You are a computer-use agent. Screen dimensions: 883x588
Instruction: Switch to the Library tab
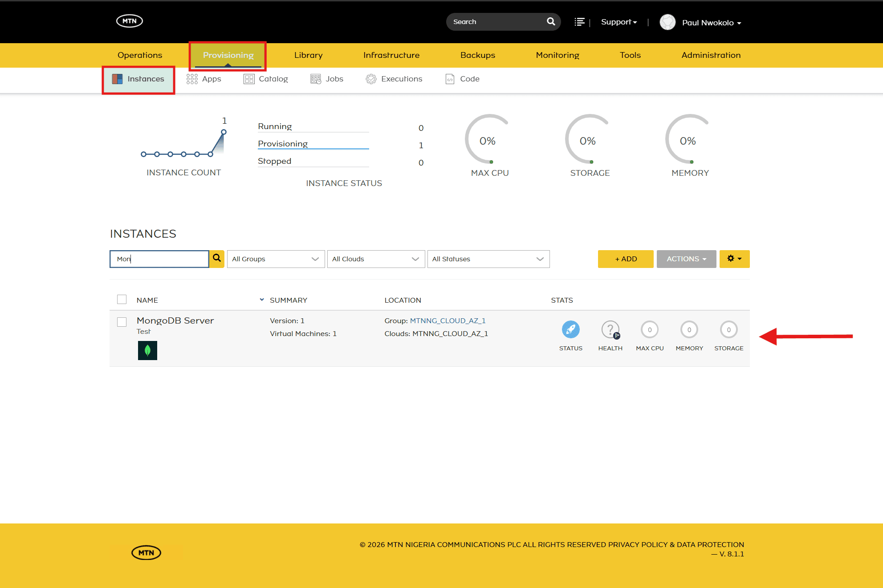pyautogui.click(x=308, y=55)
